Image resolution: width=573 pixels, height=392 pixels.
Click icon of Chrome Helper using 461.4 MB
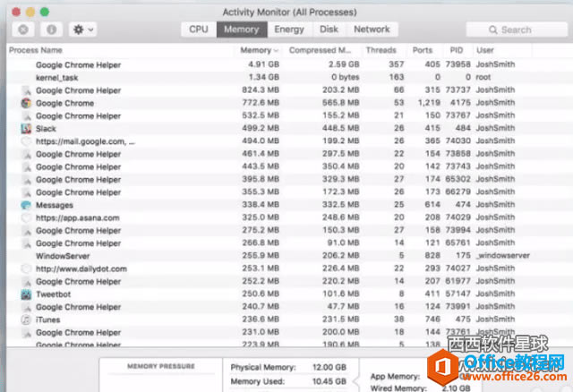[26, 154]
